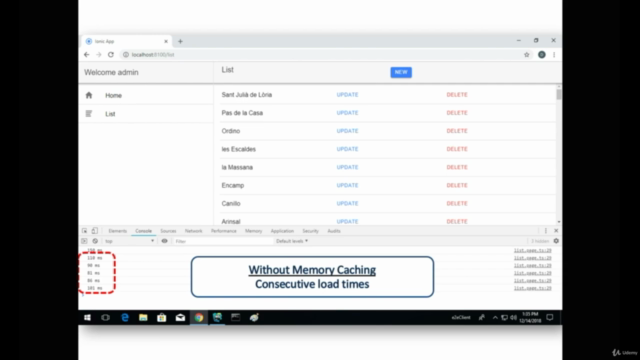Image resolution: width=640 pixels, height=360 pixels.
Task: Update the Pas de la Casa entry
Action: pos(347,113)
